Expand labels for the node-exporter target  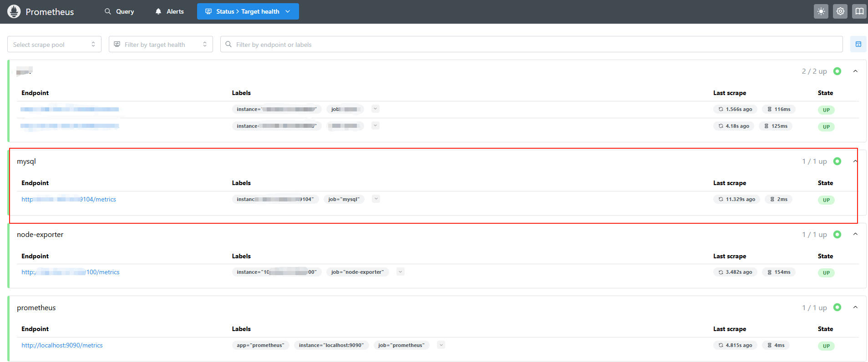pos(400,271)
